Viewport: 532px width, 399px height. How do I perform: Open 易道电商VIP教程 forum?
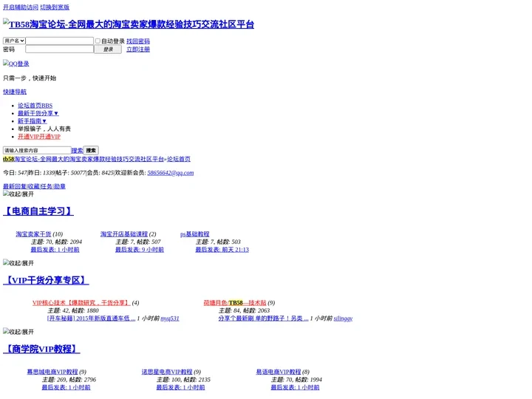click(x=279, y=372)
